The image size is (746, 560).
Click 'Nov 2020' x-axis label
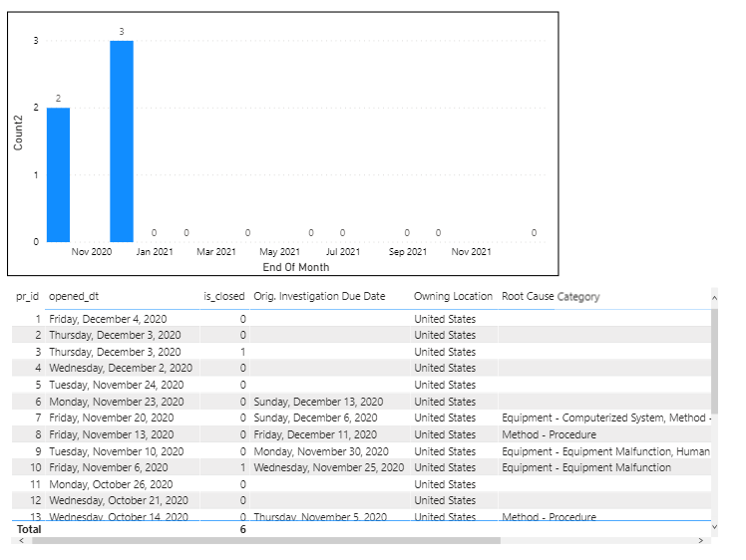92,252
